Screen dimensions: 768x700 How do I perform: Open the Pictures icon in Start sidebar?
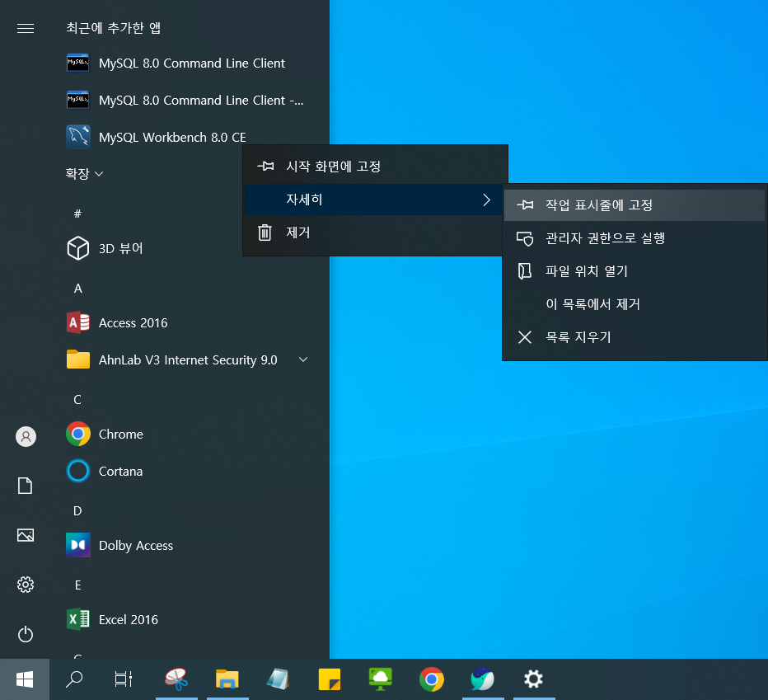pyautogui.click(x=26, y=535)
